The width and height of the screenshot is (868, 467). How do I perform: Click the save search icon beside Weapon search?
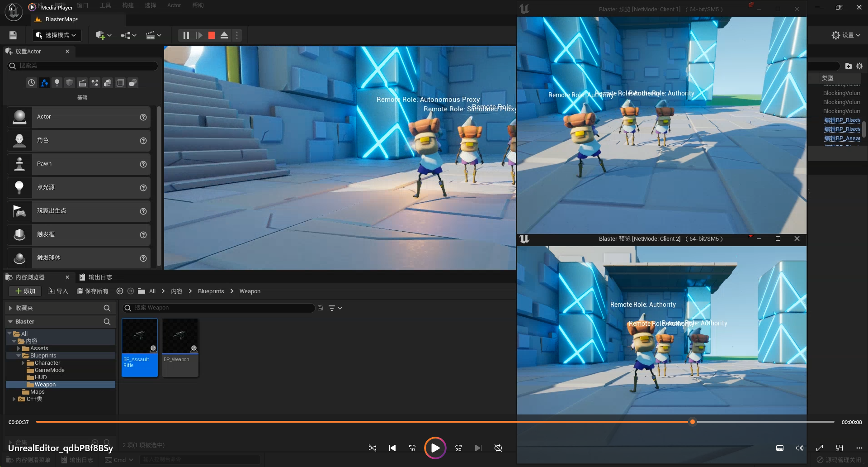320,308
